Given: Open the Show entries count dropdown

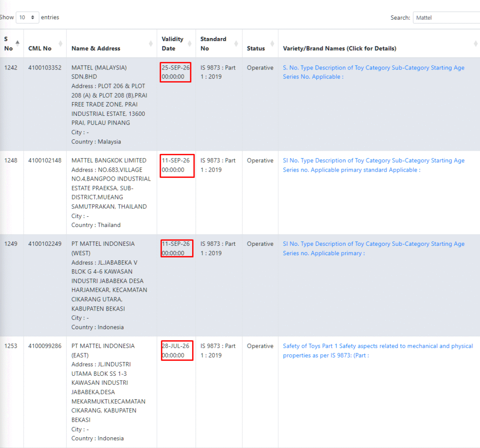Looking at the screenshot, I should tap(27, 17).
